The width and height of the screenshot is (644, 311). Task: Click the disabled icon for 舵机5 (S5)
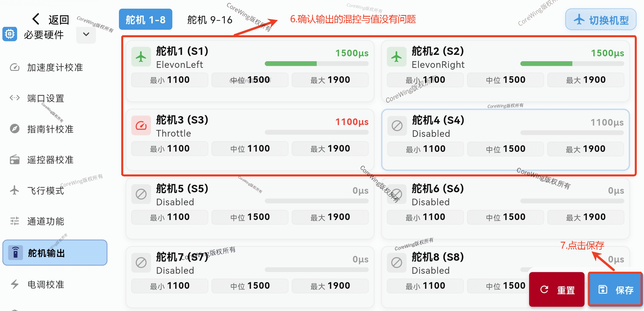point(141,194)
